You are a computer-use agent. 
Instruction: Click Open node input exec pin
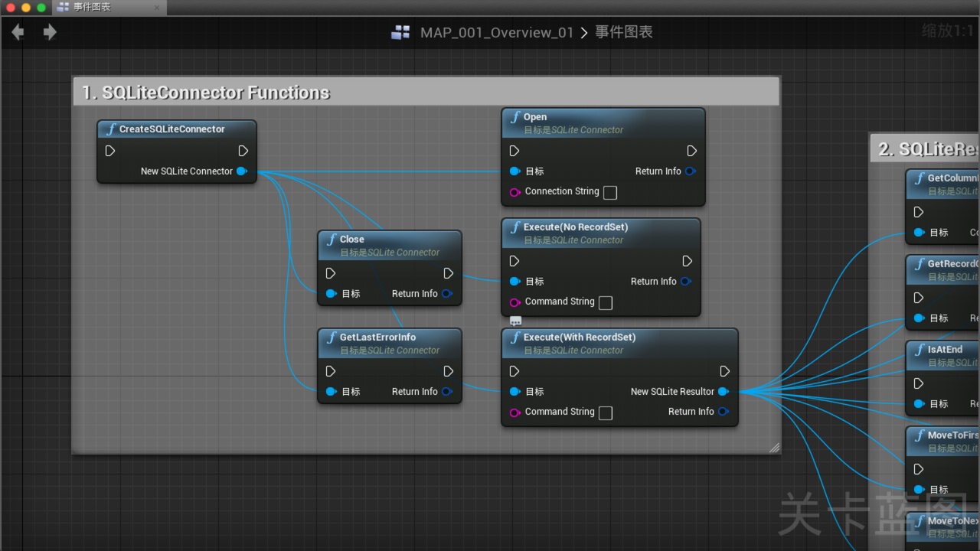(514, 151)
